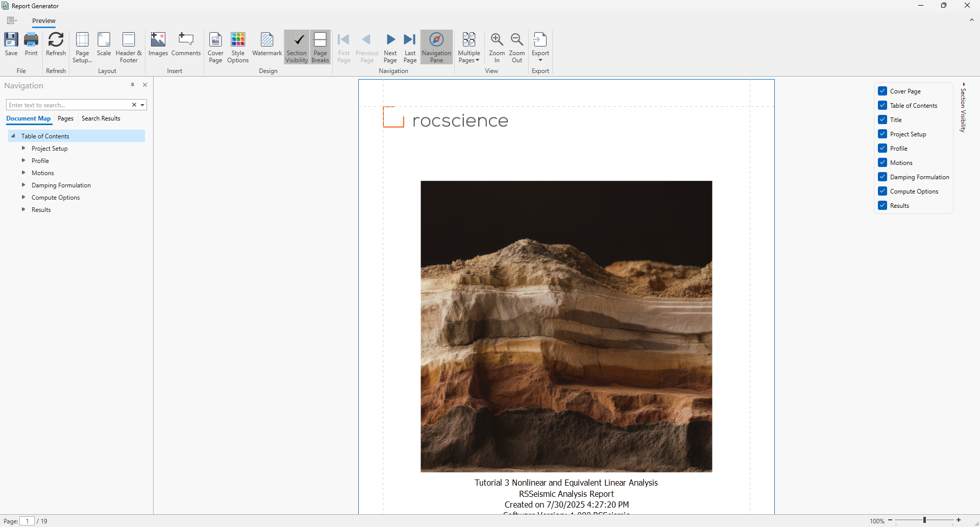Add a Watermark
This screenshot has width=980, height=527.
[x=267, y=44]
